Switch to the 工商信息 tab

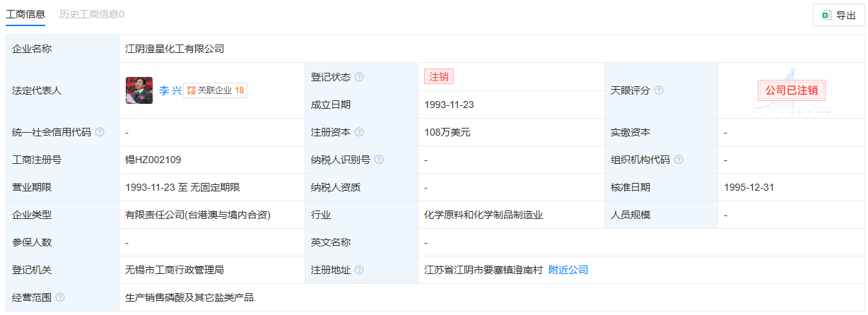pyautogui.click(x=25, y=14)
